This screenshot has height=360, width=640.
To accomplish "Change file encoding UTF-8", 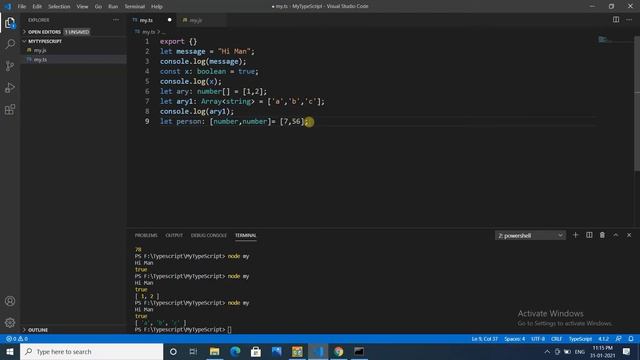I will (538, 339).
